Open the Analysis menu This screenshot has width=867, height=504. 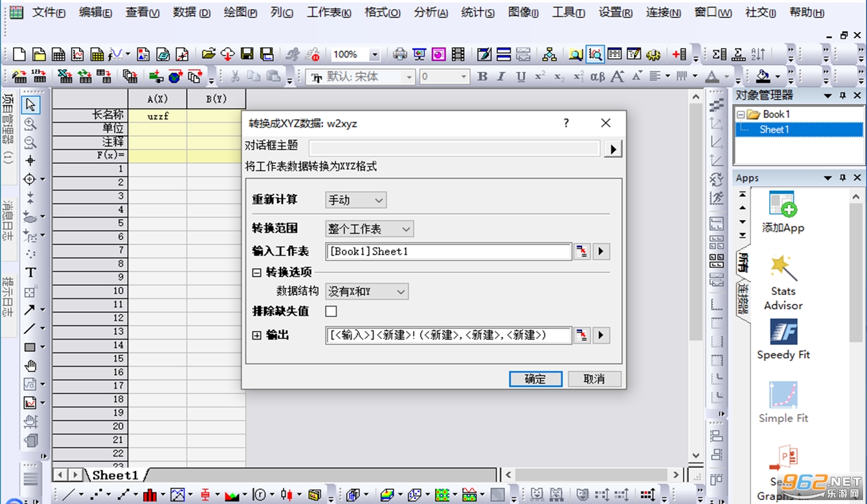430,12
